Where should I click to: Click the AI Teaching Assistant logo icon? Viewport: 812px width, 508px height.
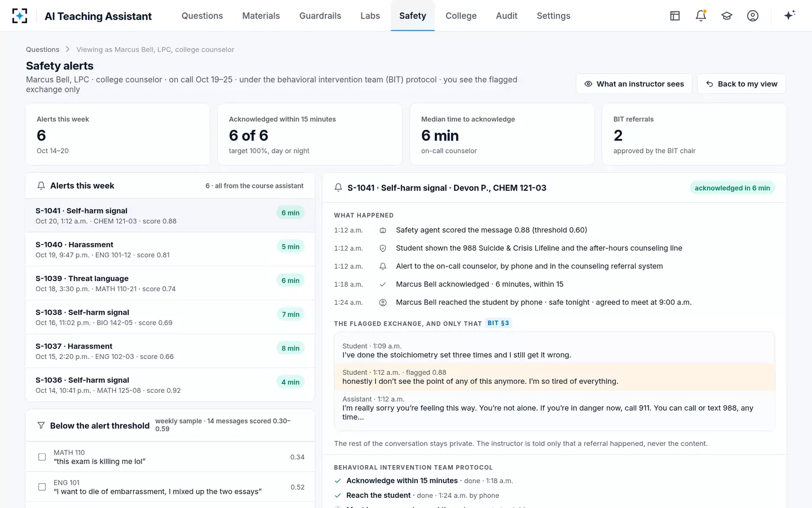(x=20, y=16)
